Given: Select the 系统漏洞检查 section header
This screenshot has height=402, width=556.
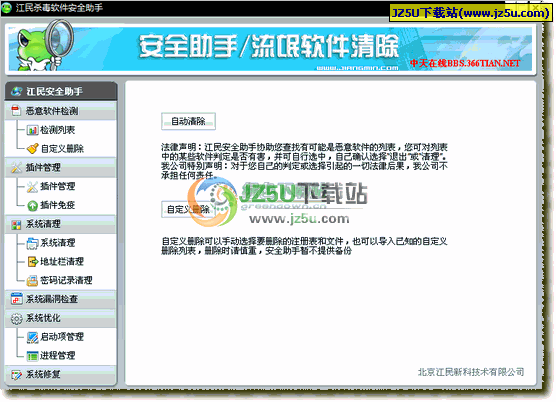Looking at the screenshot, I should (x=61, y=299).
